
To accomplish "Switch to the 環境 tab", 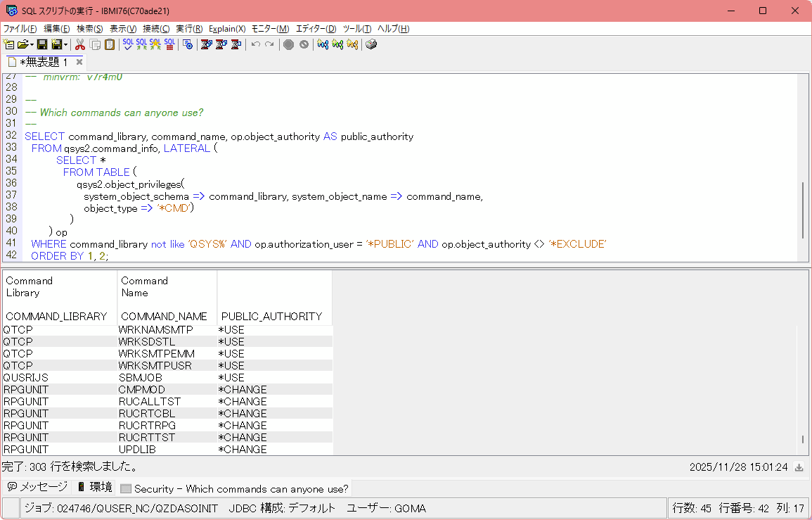I will coord(95,488).
